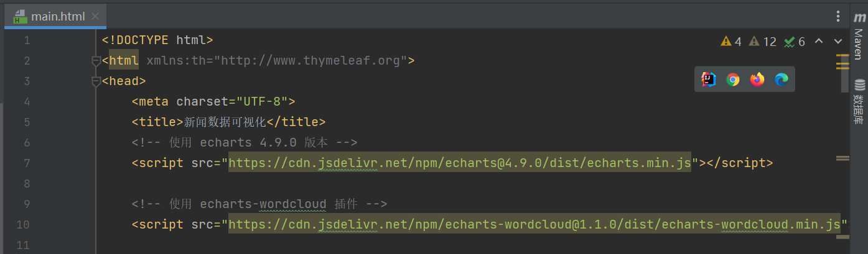Open page in Firefox browser

[757, 79]
